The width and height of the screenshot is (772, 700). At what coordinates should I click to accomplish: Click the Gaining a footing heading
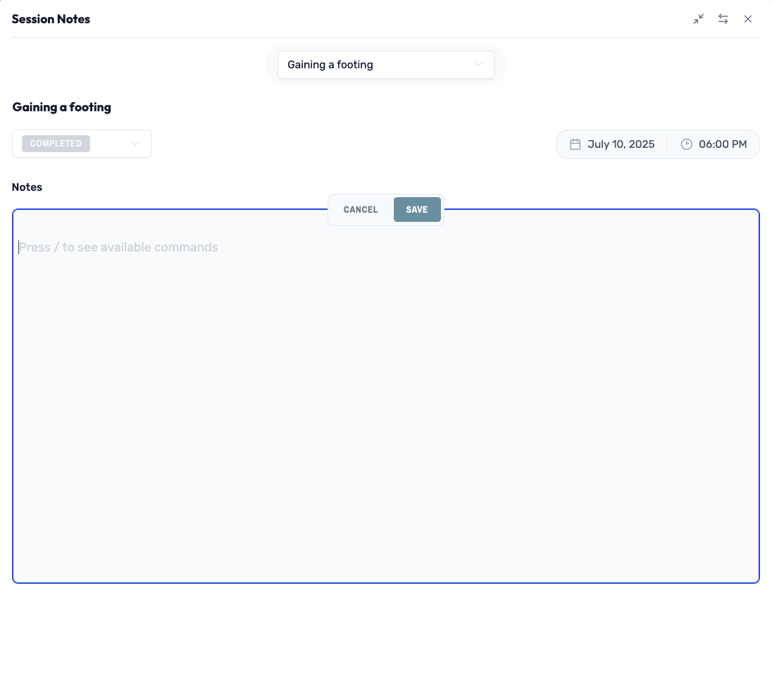pos(61,107)
